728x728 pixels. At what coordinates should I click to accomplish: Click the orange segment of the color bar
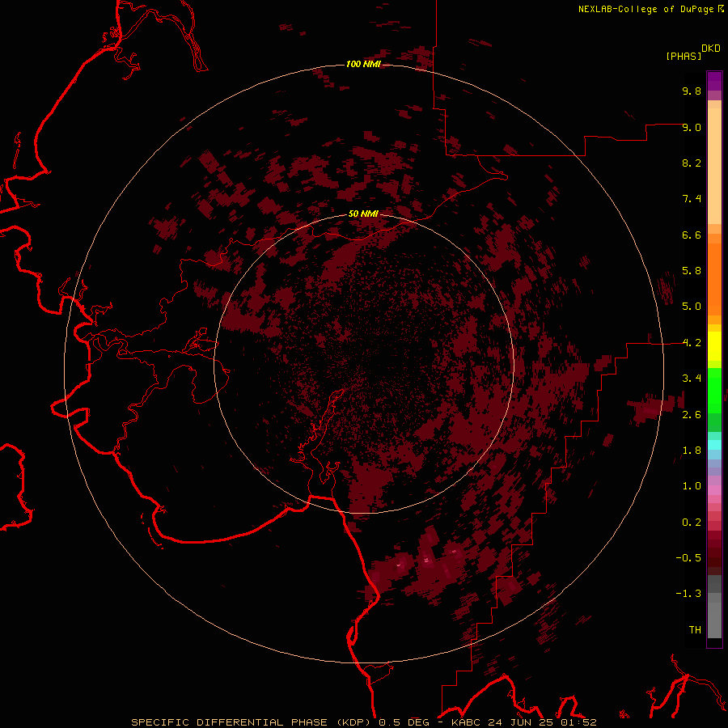coord(714,279)
